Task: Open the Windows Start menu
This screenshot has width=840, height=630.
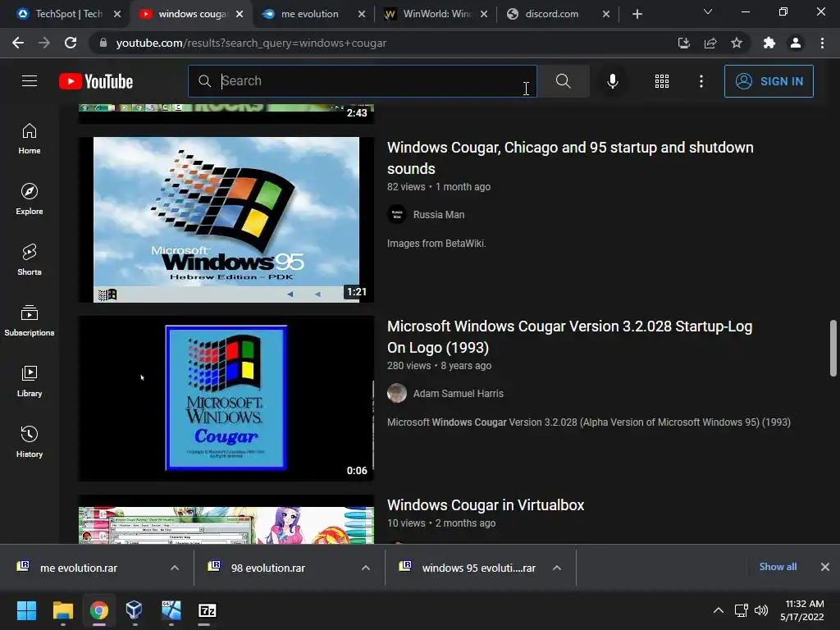Action: [26, 610]
